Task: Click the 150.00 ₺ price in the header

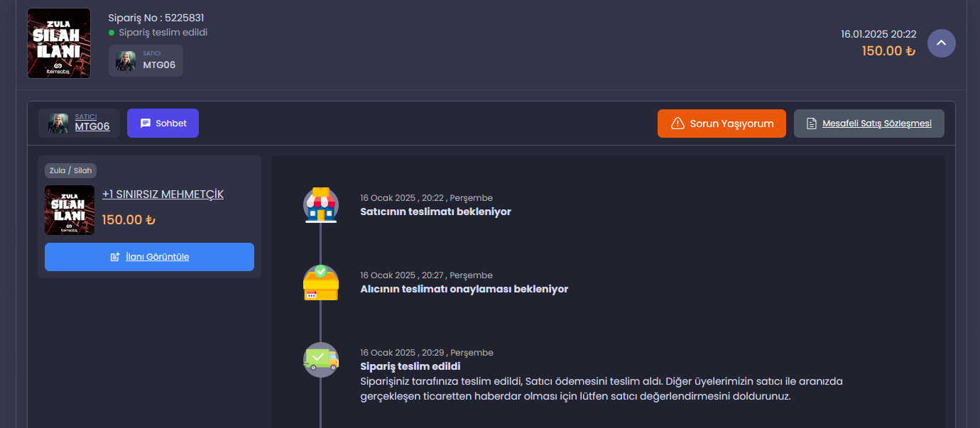Action: (x=889, y=51)
